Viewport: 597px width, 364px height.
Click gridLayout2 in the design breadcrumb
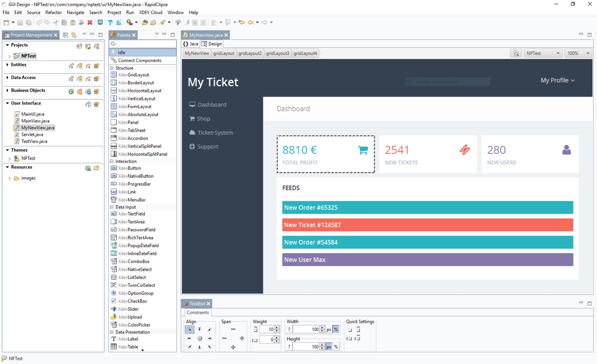(x=250, y=53)
